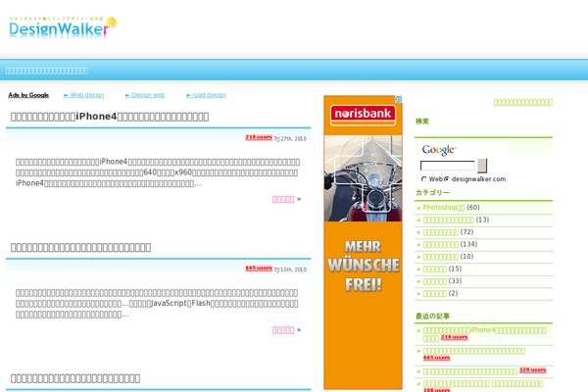Open the category with 10 posts
588x392 pixels.
click(441, 257)
